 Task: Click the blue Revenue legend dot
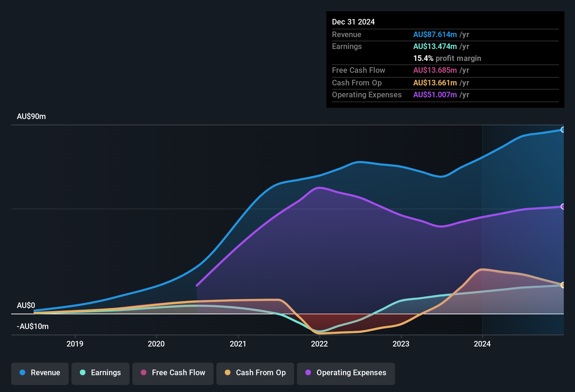[22, 372]
